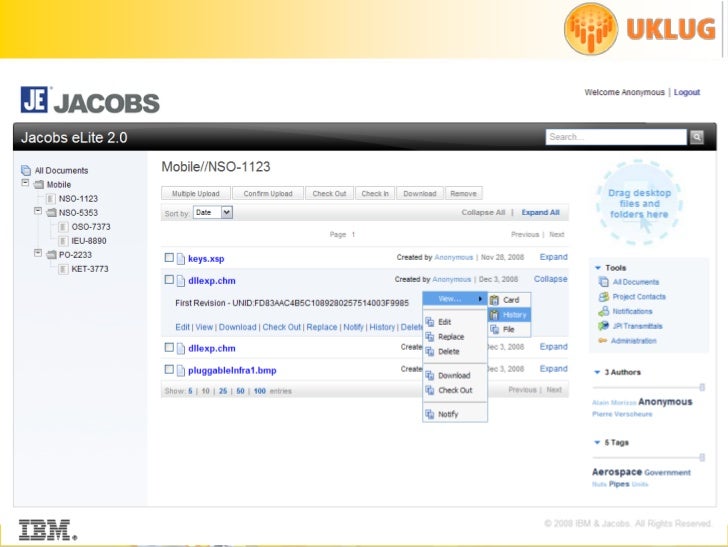Adjust the Tags slider handle

(702, 457)
